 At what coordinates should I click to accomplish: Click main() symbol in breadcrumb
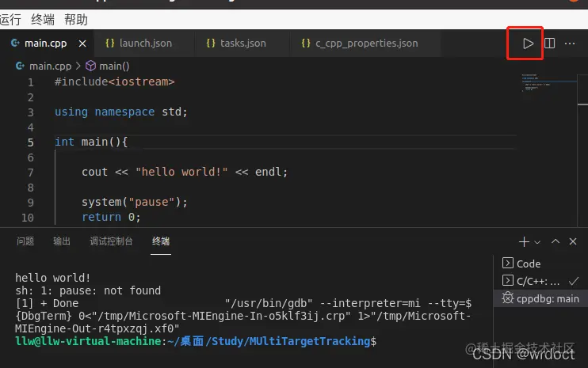pos(114,66)
